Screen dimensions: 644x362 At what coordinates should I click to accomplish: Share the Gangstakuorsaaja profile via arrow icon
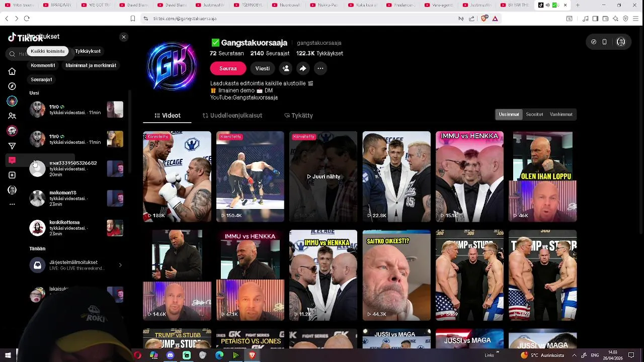coord(303,68)
